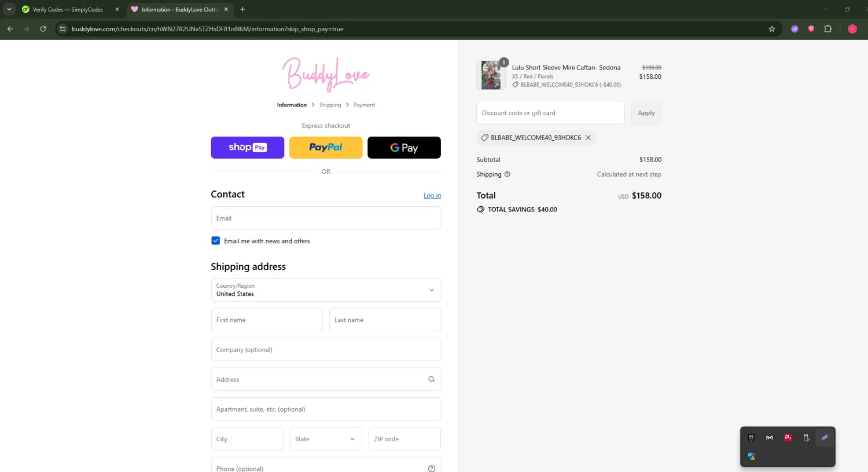Click the Total $158.00 amount
Viewport: 868px width, 472px height.
(x=646, y=196)
